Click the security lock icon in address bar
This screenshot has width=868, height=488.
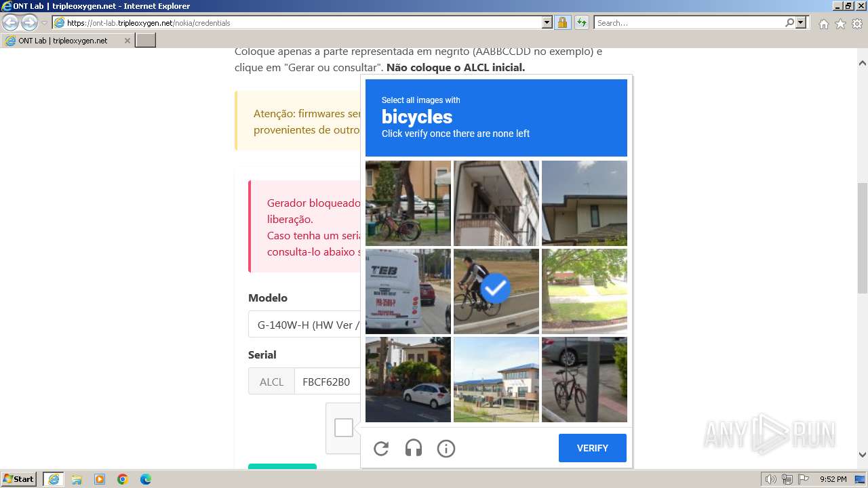click(x=562, y=22)
